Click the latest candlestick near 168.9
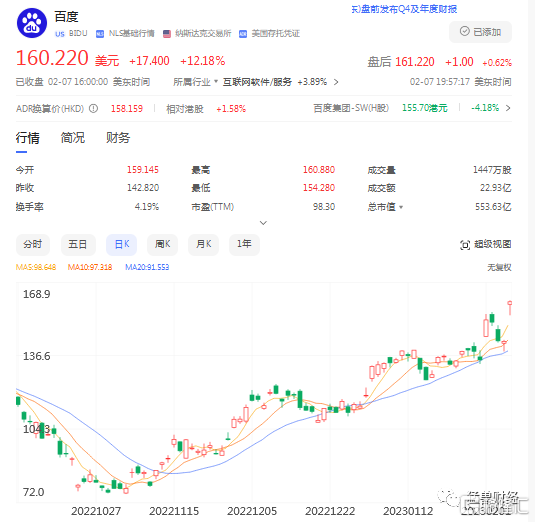 (510, 307)
